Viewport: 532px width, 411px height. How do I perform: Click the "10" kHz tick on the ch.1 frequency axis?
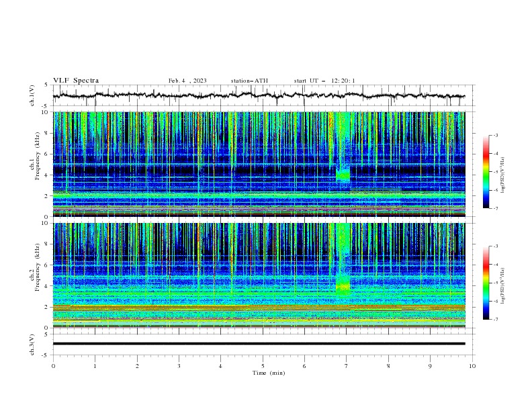click(46, 112)
